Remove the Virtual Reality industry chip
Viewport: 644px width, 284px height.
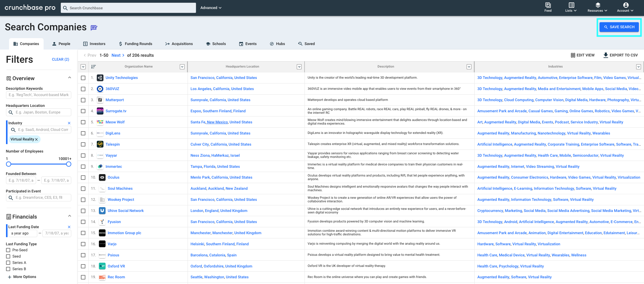click(x=36, y=139)
